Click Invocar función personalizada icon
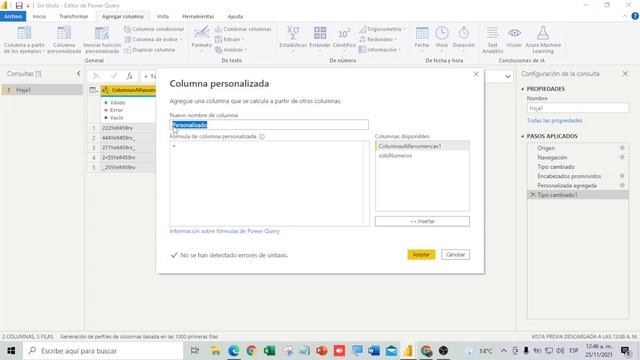 coord(102,33)
